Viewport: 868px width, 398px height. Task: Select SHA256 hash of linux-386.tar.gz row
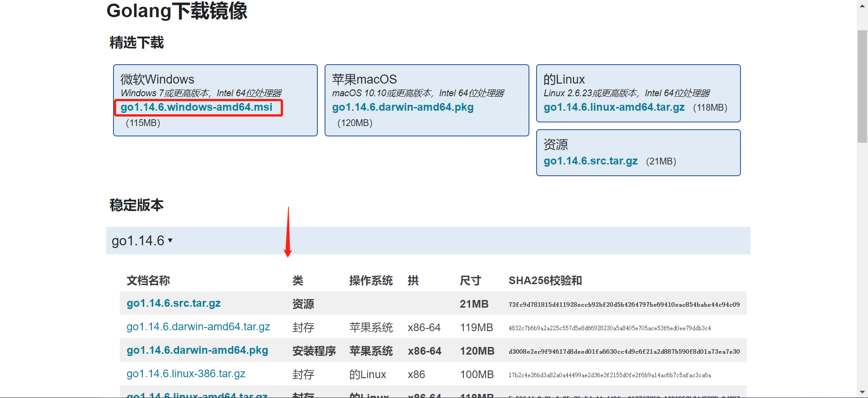click(610, 375)
